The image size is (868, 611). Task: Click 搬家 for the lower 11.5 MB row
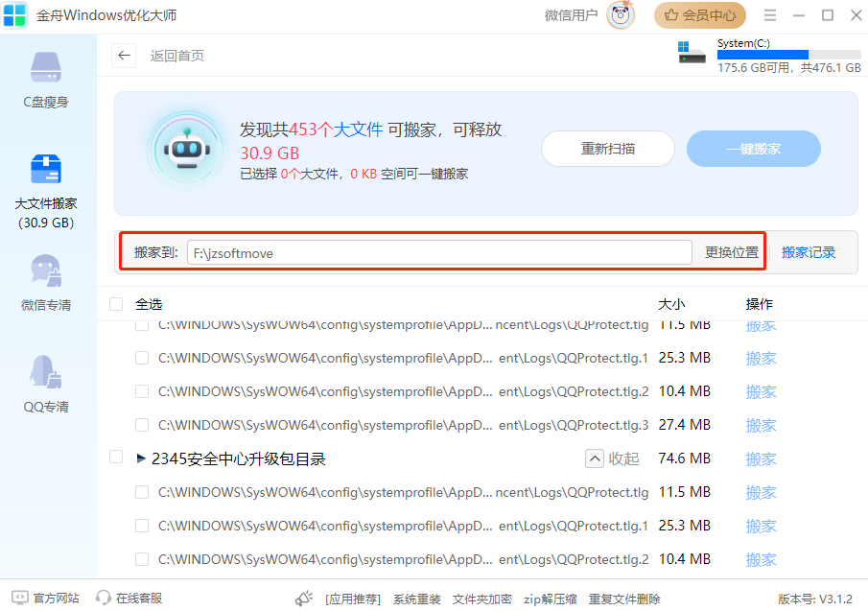click(x=761, y=492)
